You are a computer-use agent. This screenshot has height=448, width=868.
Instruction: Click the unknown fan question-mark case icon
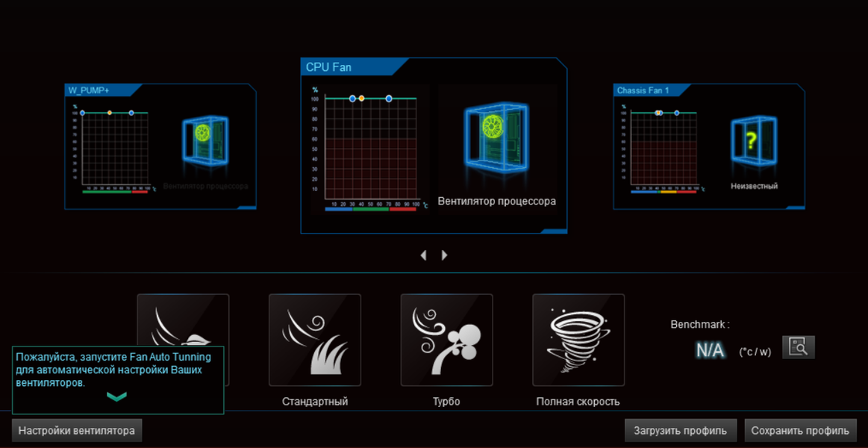click(753, 141)
